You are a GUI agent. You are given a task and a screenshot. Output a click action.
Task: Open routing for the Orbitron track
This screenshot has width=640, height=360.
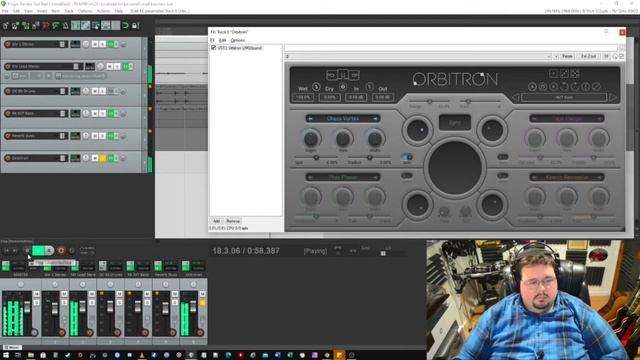tap(75, 158)
